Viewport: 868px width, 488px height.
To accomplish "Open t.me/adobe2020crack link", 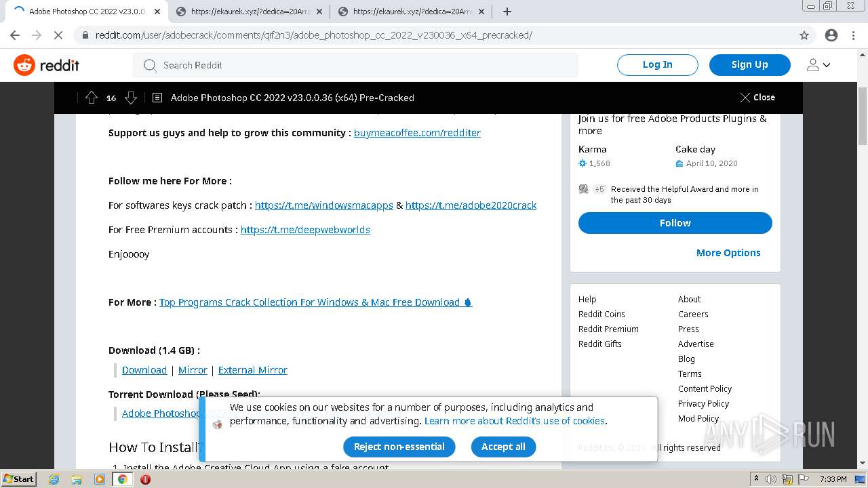I will click(471, 205).
